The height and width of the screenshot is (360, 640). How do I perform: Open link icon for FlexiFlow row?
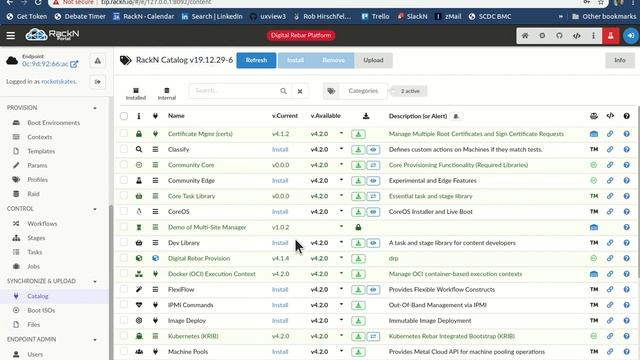click(610, 290)
